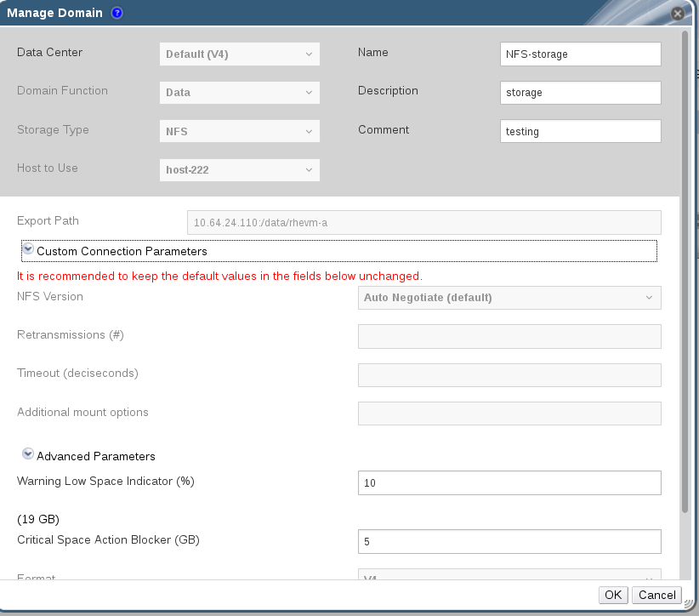Open the Data Center dropdown
Screen dimensions: 699x616
pos(239,54)
